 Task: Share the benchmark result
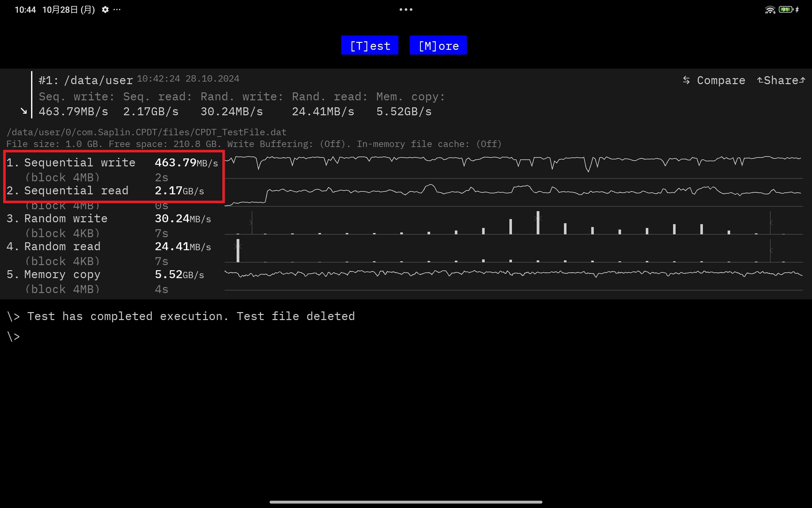(781, 80)
